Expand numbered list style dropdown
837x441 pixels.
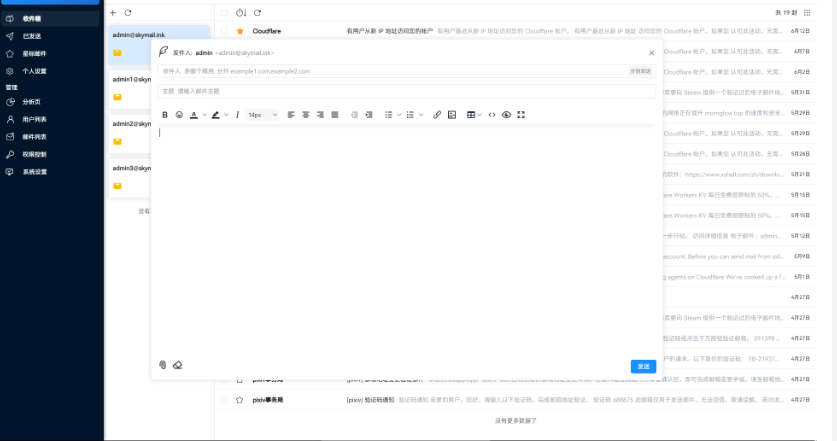point(421,115)
